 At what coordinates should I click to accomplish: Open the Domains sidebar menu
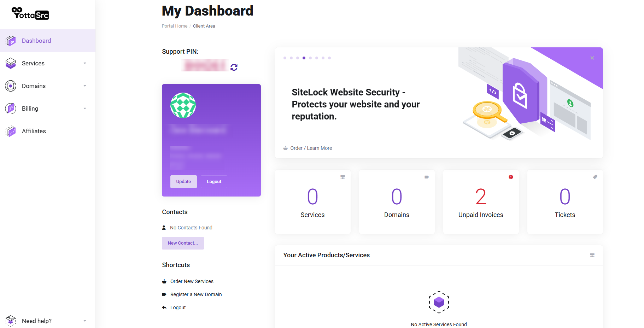point(48,86)
